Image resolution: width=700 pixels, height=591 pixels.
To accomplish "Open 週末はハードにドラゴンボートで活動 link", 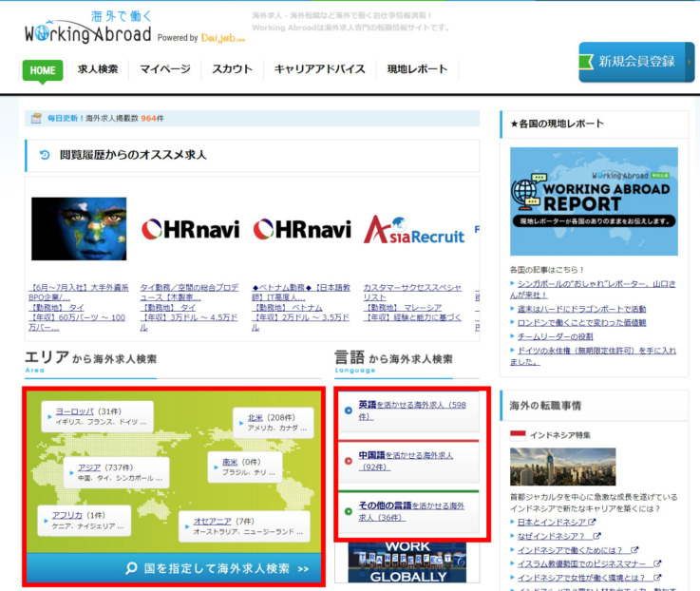I will [581, 309].
